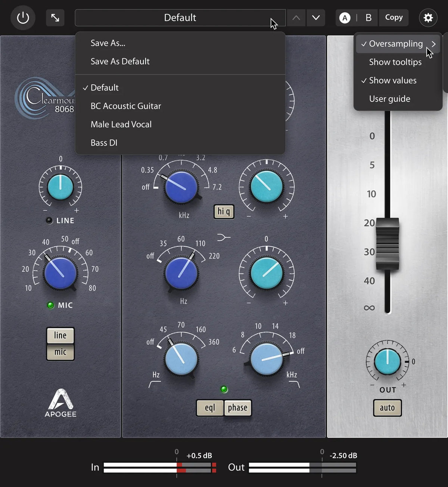Select the Bass DI preset
The height and width of the screenshot is (487, 448).
pos(104,143)
